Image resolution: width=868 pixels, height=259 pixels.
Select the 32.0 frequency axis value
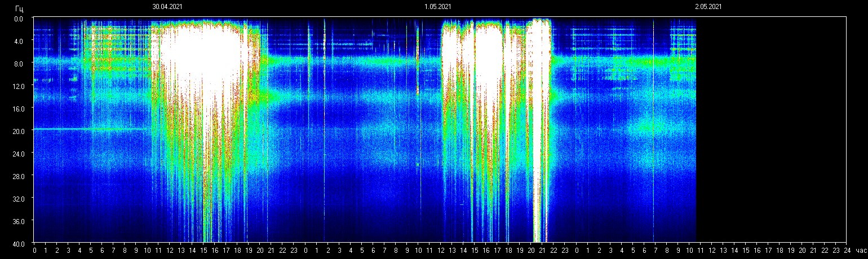tap(17, 198)
